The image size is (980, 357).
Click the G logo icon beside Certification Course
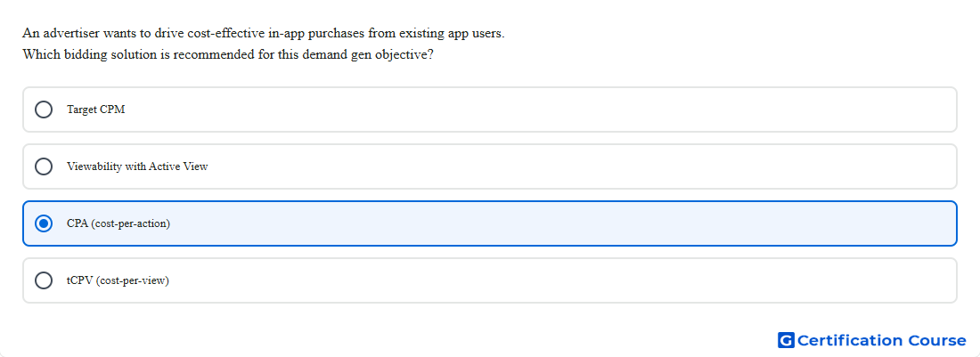[x=786, y=340]
